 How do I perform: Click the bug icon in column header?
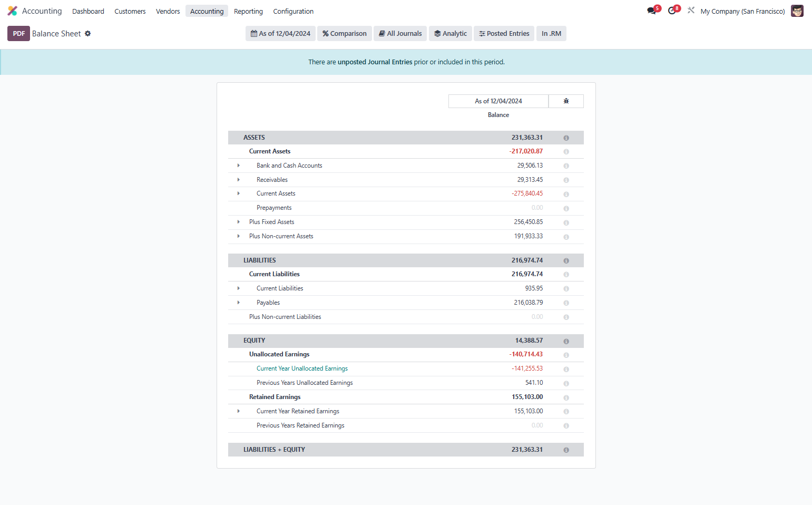click(x=566, y=101)
